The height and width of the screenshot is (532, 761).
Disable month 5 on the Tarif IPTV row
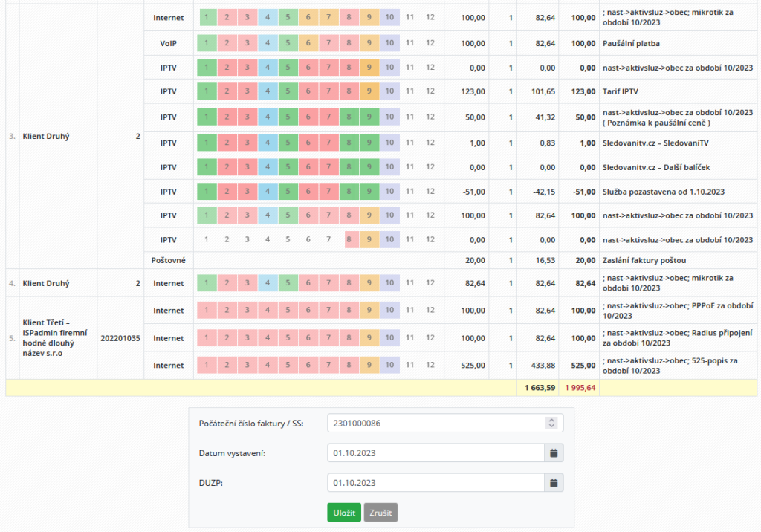click(288, 92)
